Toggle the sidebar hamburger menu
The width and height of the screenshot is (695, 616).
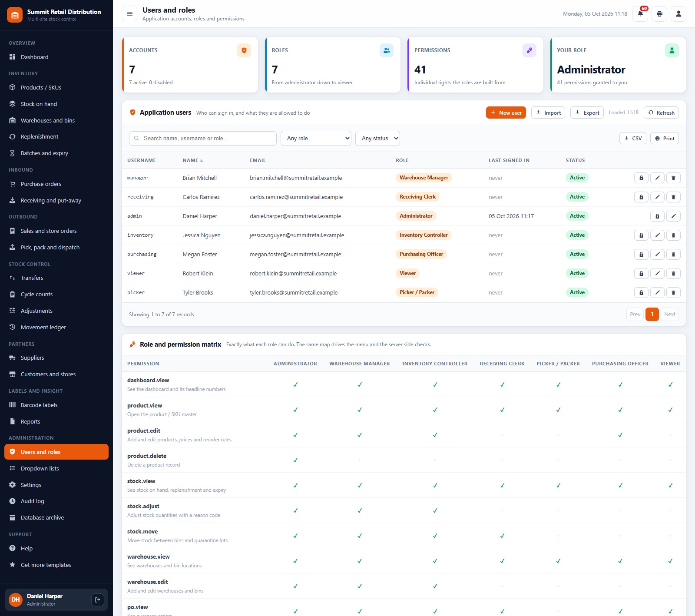pyautogui.click(x=129, y=14)
